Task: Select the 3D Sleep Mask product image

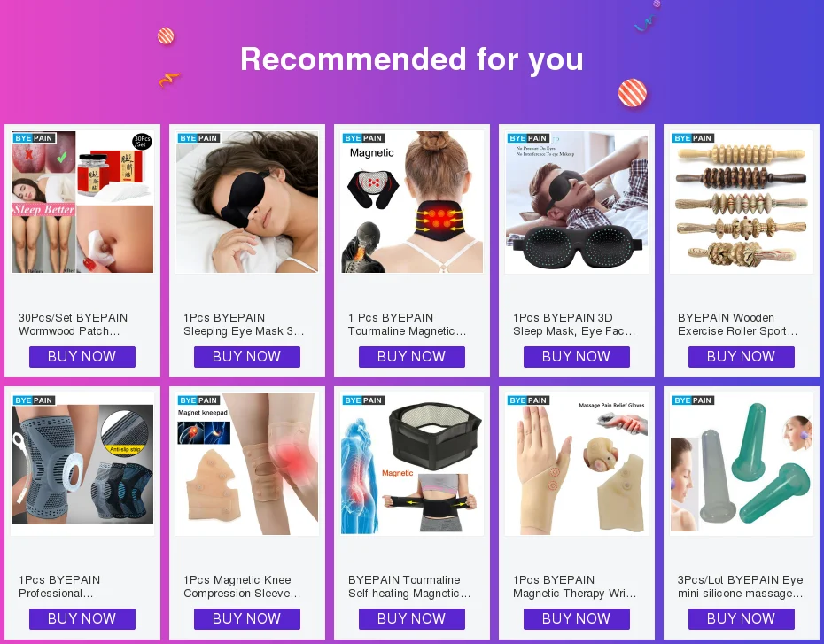Action: pos(577,202)
